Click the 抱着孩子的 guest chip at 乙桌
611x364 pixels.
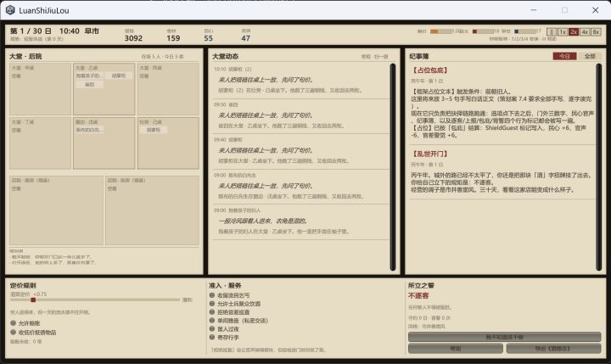coord(90,76)
